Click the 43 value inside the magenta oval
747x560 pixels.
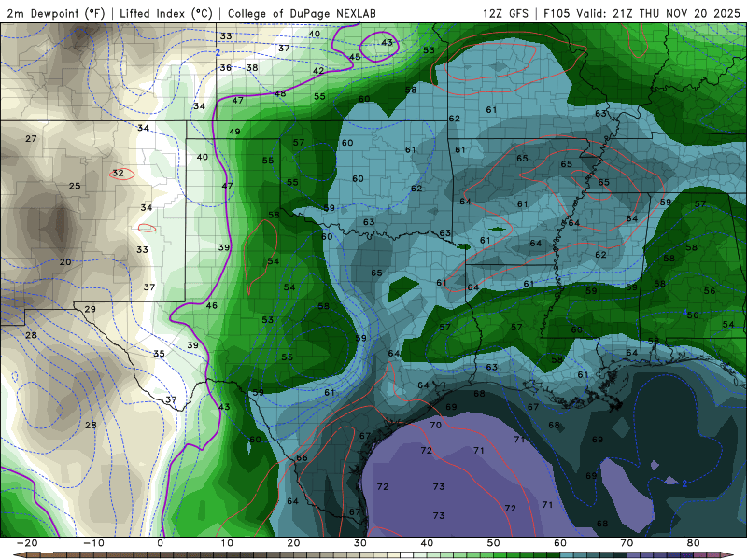[387, 42]
